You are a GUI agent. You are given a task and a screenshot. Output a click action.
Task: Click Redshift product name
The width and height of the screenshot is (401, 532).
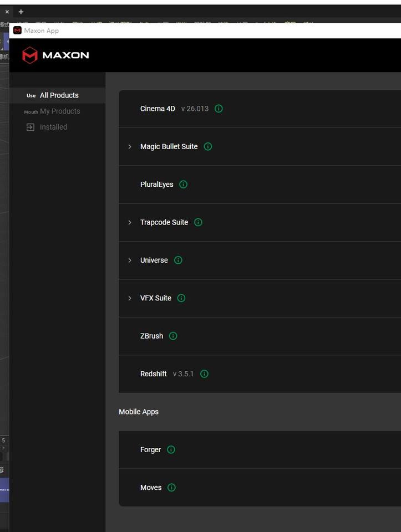pos(154,374)
